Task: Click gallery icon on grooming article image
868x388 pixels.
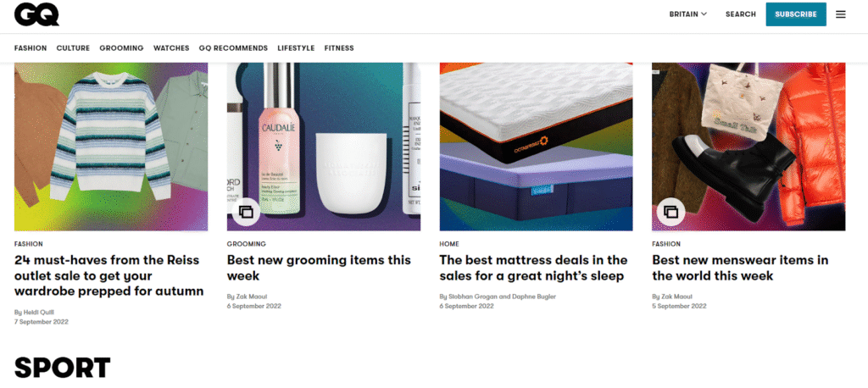Action: (246, 212)
